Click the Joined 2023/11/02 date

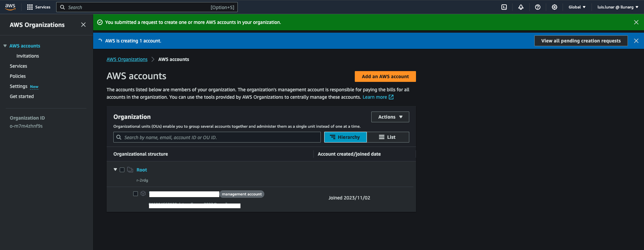[349, 198]
